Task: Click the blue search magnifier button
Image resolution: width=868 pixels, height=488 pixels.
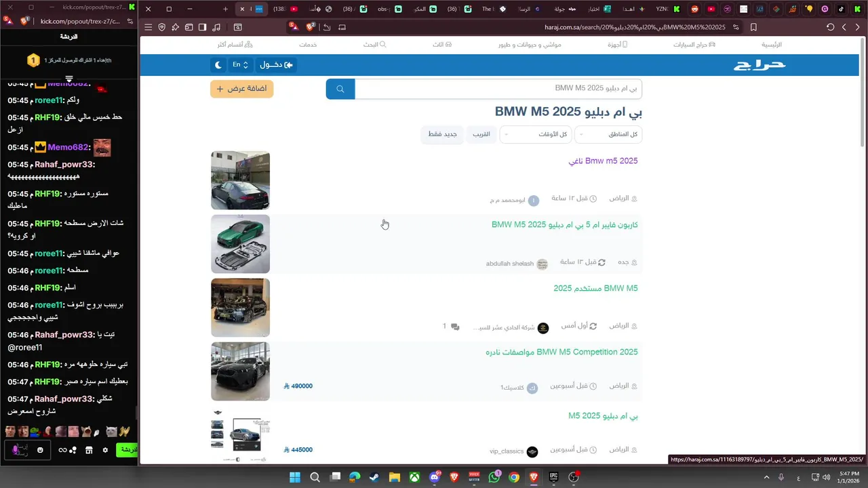Action: coord(340,89)
